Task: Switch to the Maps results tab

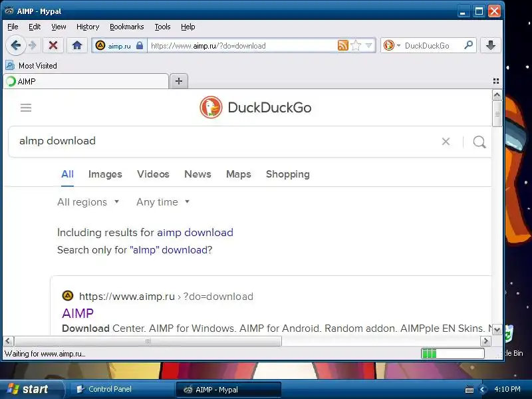Action: (x=239, y=174)
